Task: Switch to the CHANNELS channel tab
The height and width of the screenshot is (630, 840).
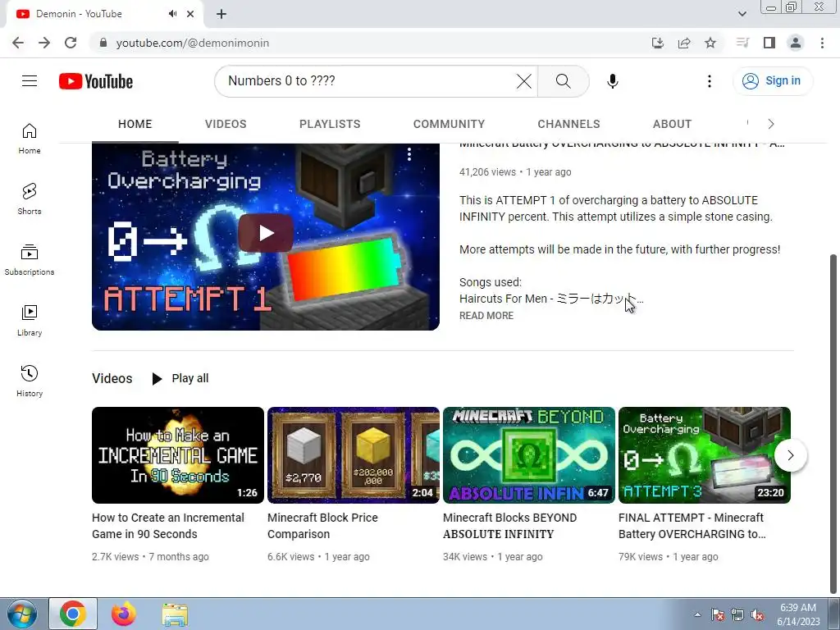Action: coord(569,124)
